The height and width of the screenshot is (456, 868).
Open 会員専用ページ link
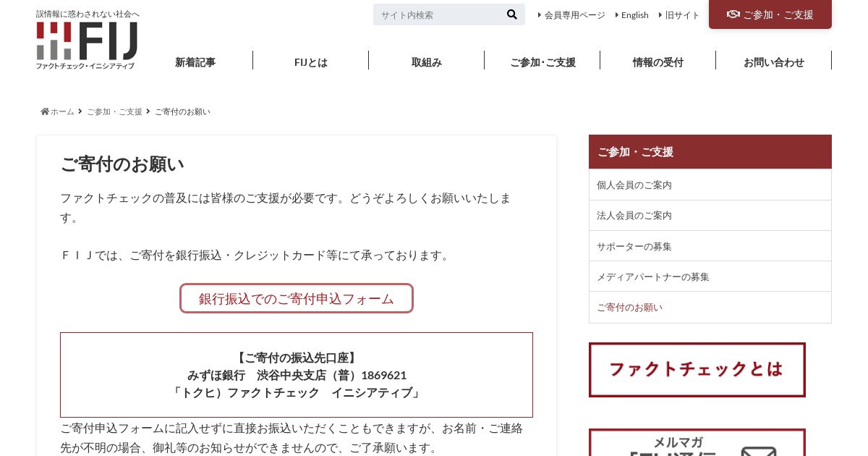pos(574,14)
